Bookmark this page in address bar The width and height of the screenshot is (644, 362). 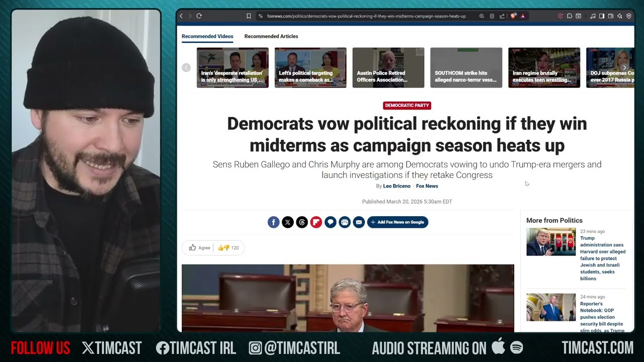coord(249,16)
